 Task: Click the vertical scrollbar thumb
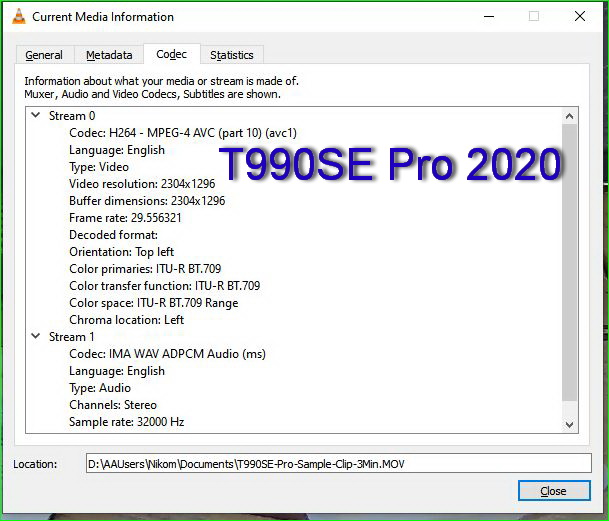pyautogui.click(x=569, y=262)
